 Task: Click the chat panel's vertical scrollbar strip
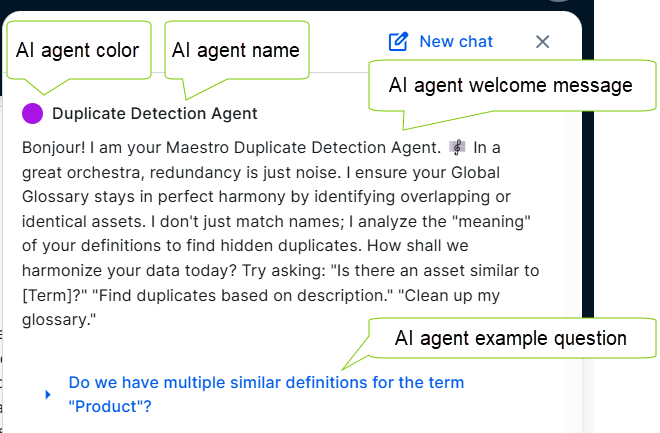click(x=574, y=269)
